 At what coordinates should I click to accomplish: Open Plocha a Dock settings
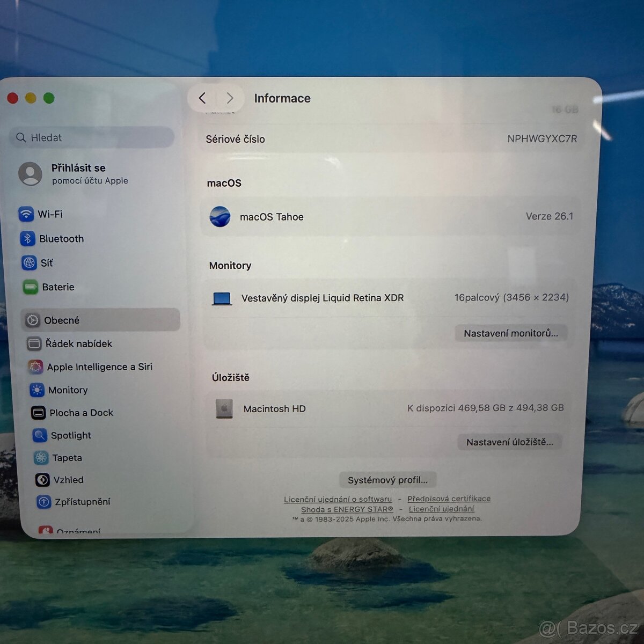(80, 413)
